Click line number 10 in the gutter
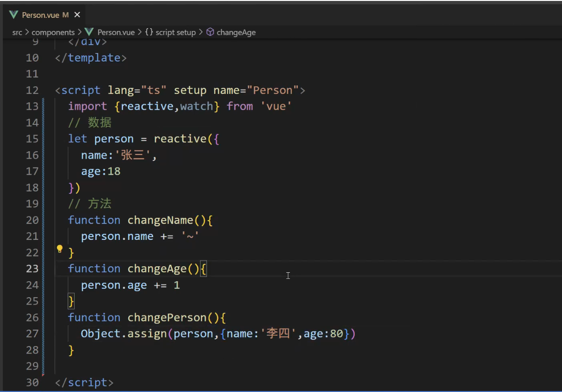Viewport: 562px width, 392px height. (32, 58)
